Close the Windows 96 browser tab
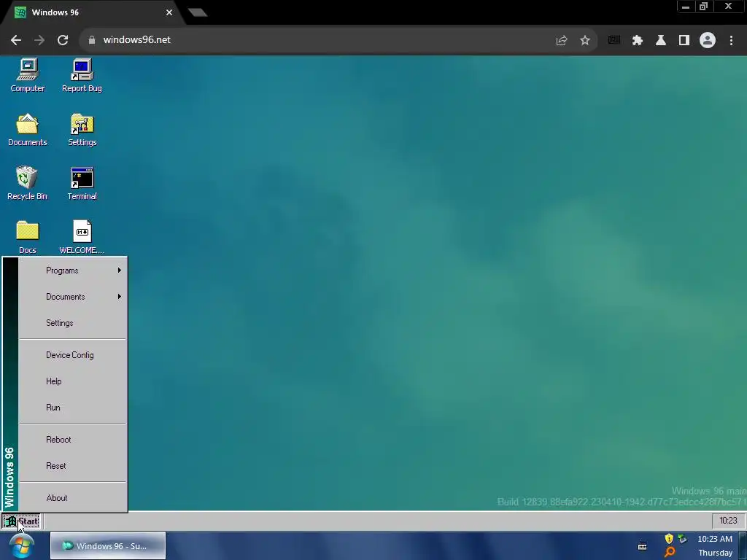 169,12
